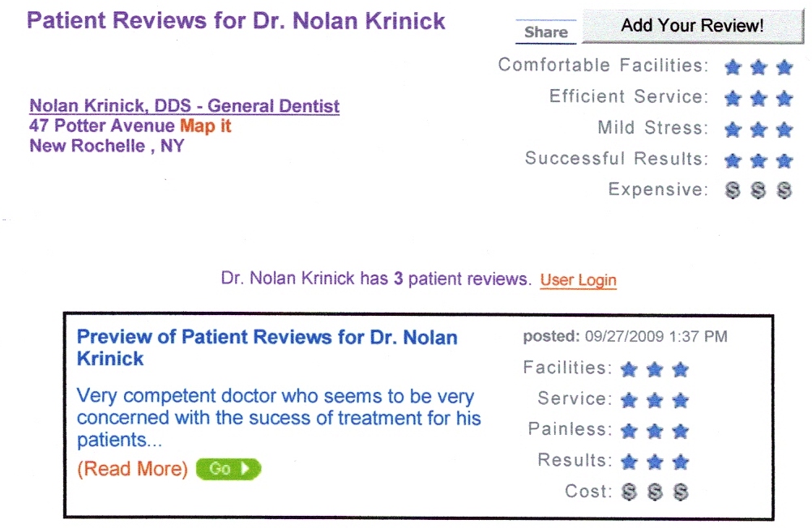Screen dimensions: 812x528
Task: Open the Share link
Action: click(x=546, y=32)
